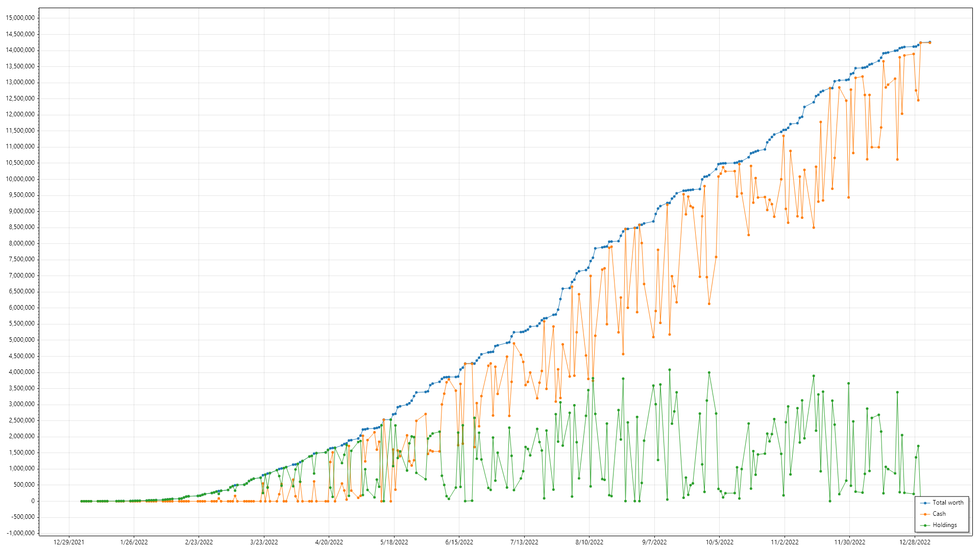Image resolution: width=980 pixels, height=551 pixels.
Task: Click the 6,000,000 y-axis label
Action: [x=22, y=308]
